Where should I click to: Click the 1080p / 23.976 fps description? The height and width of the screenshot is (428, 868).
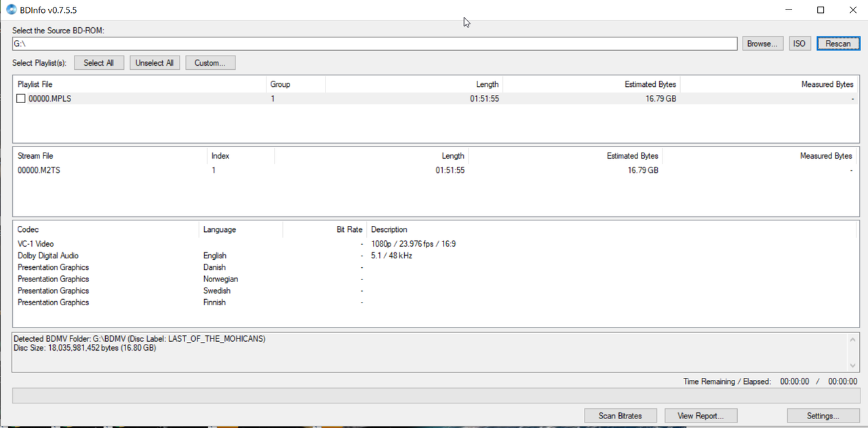coord(414,244)
